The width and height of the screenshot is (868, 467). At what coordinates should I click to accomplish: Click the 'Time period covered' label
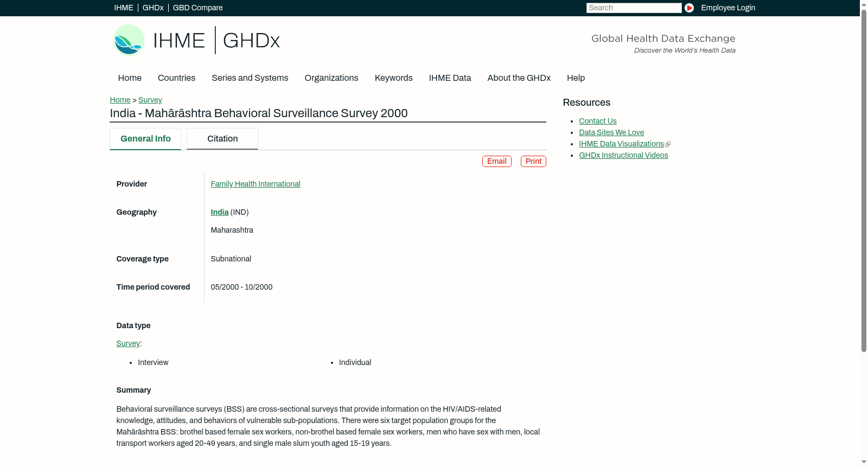(x=153, y=287)
